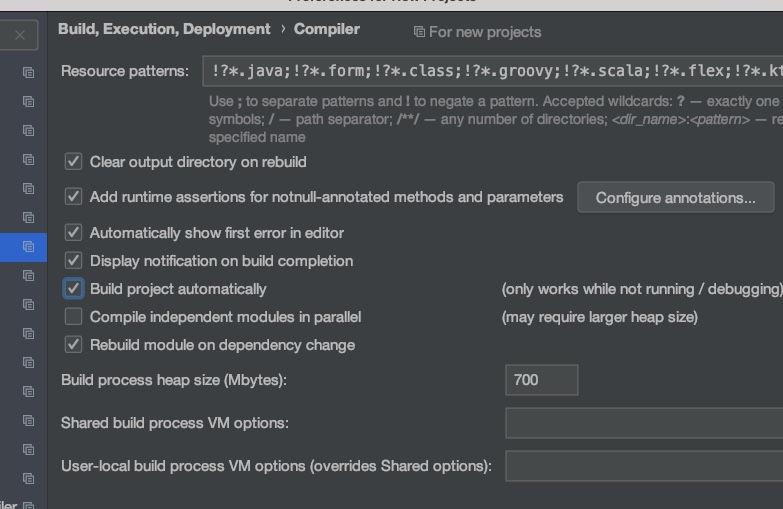This screenshot has height=509, width=783.
Task: Select the Compiler breadcrumb item
Action: click(326, 30)
